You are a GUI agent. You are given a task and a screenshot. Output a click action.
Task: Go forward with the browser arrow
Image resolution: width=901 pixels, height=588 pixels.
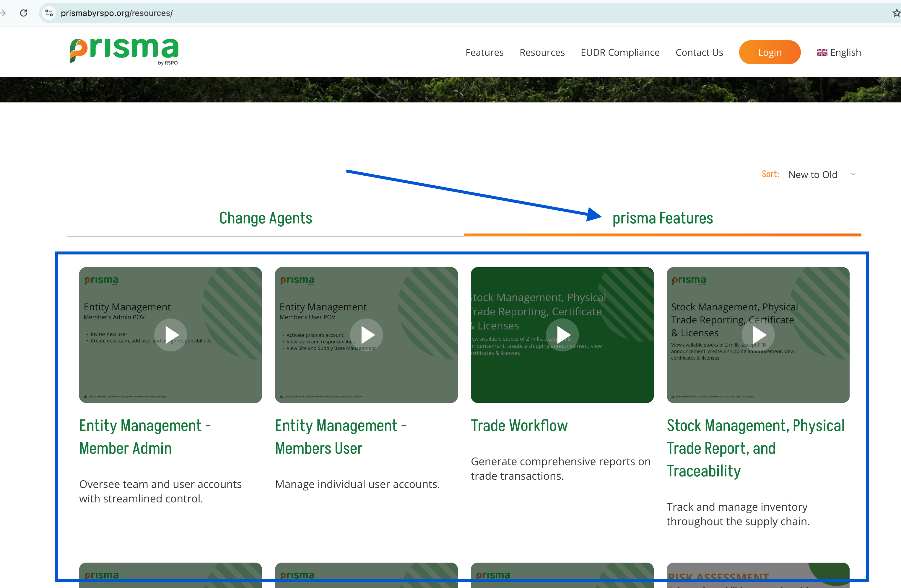click(x=3, y=13)
